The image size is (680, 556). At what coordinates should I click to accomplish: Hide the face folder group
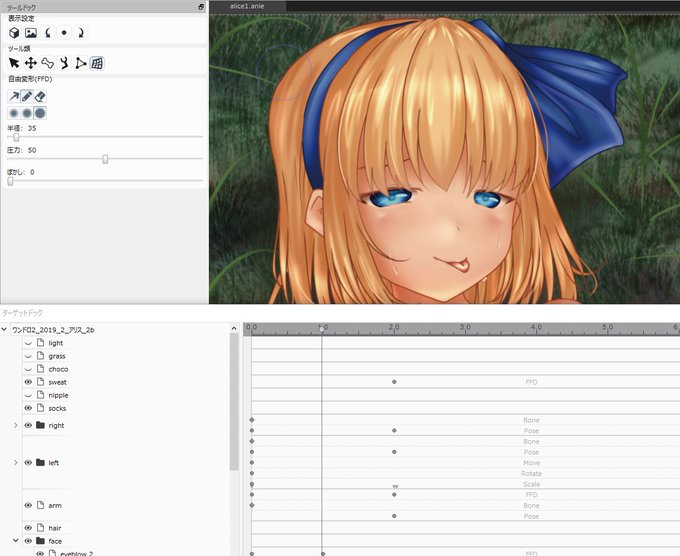28,541
